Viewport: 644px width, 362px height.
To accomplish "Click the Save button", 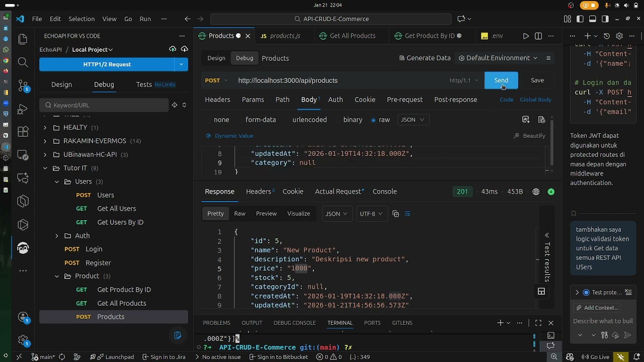I will [537, 80].
